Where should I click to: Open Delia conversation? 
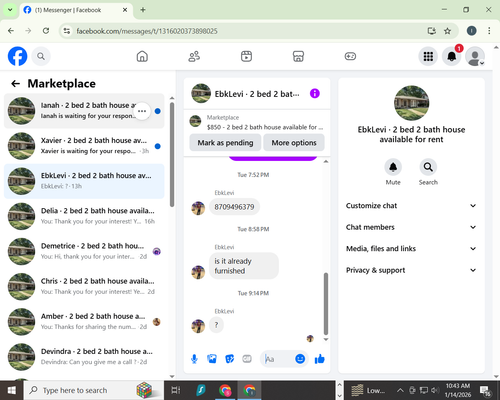[84, 216]
